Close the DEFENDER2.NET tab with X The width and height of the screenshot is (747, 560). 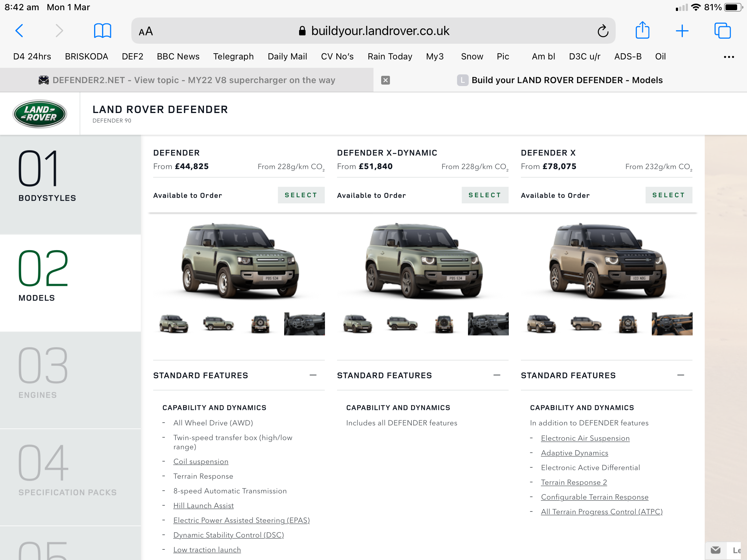point(385,80)
